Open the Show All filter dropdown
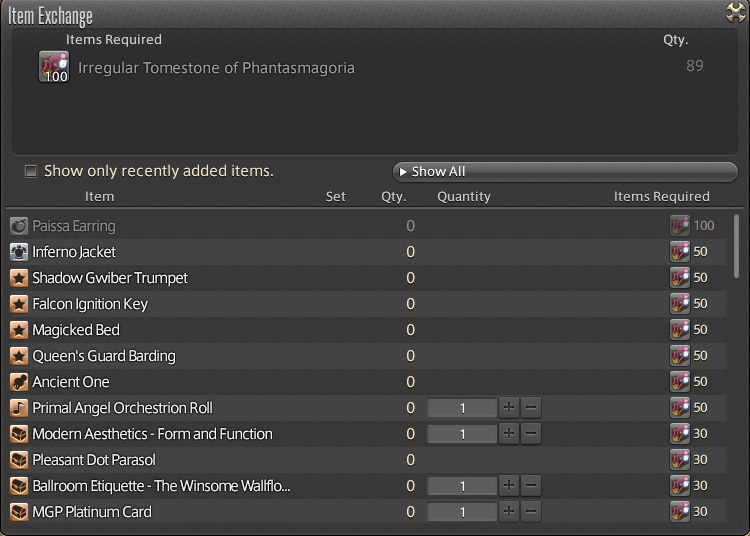This screenshot has height=536, width=750. click(x=565, y=172)
